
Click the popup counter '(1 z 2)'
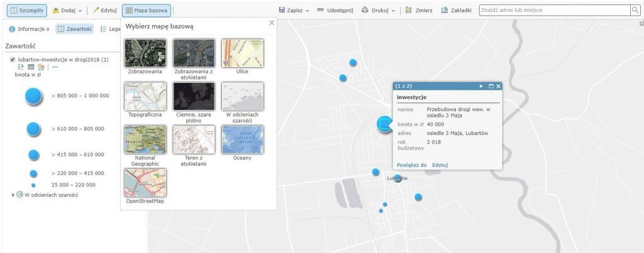(403, 86)
